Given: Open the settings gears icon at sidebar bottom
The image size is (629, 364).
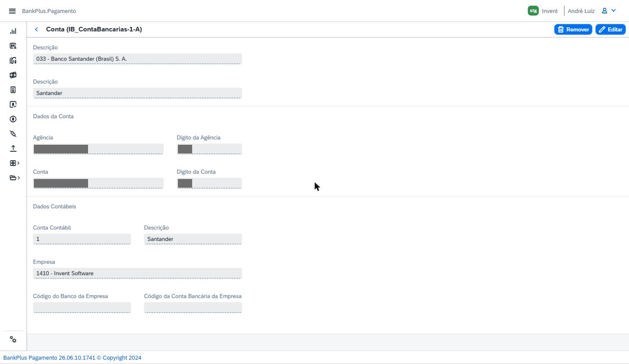Looking at the screenshot, I should tap(13, 339).
